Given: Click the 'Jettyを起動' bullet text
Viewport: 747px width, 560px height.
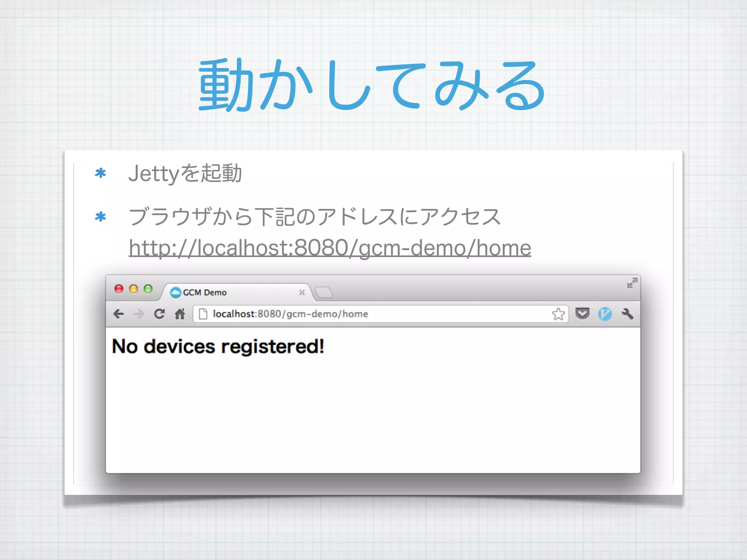Looking at the screenshot, I should pos(185,173).
